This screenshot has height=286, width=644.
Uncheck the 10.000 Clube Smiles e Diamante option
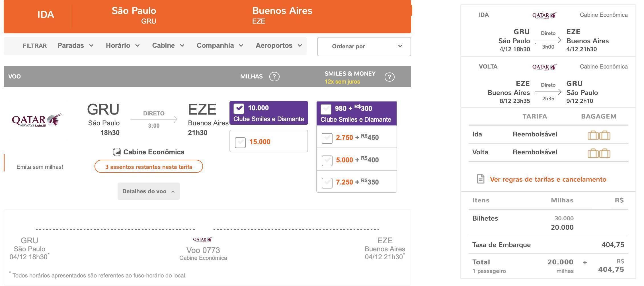[239, 109]
